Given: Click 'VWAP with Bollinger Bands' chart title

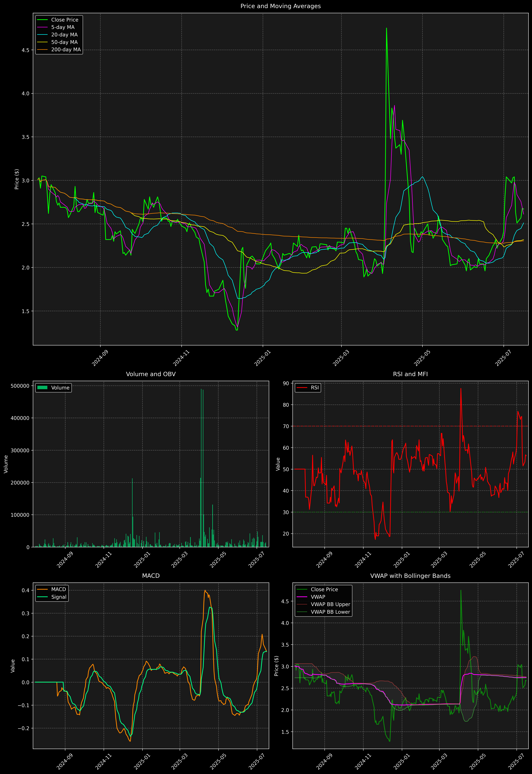Looking at the screenshot, I should click(410, 576).
